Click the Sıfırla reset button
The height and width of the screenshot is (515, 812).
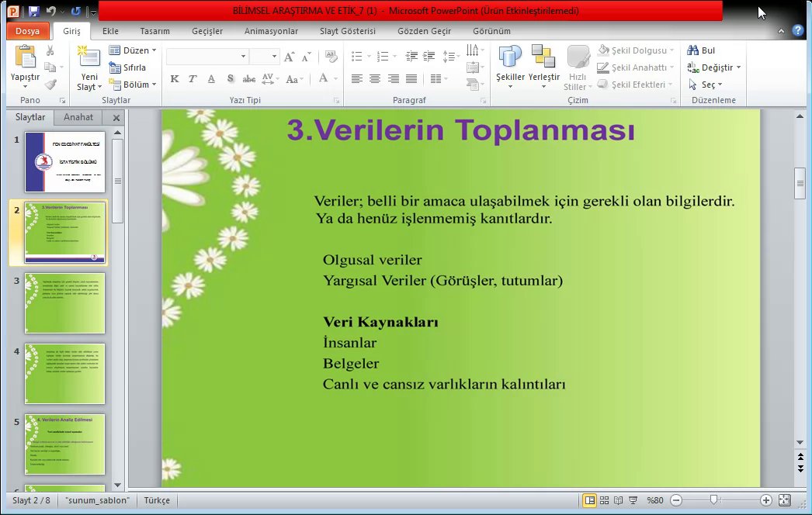tap(127, 67)
